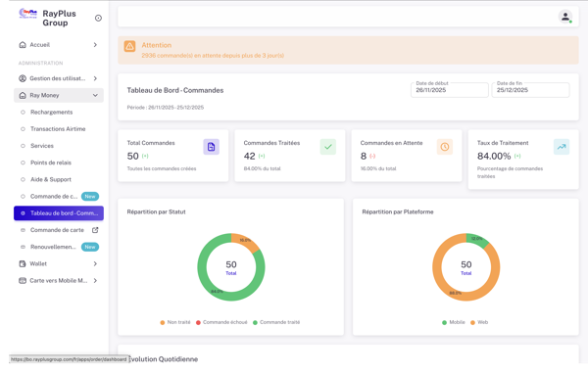Click the Commandes en Attente card
This screenshot has width=588, height=374.
[407, 156]
